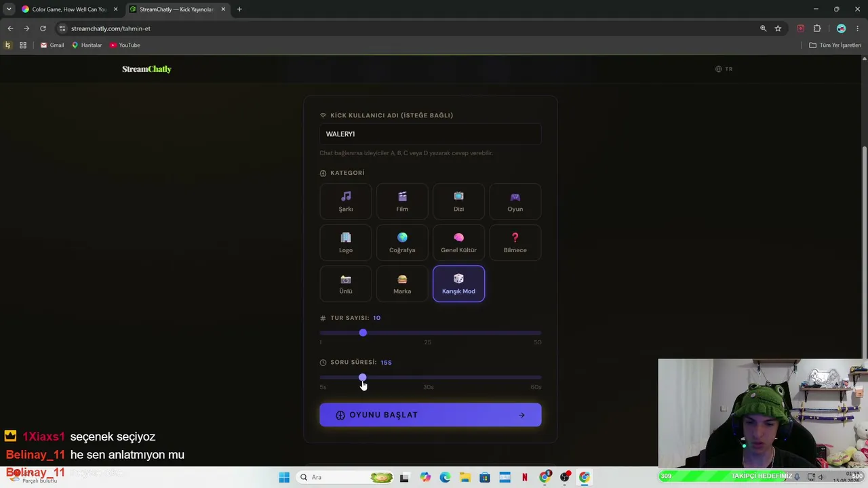The image size is (868, 488).
Task: Pick the Logo category
Action: (x=346, y=243)
